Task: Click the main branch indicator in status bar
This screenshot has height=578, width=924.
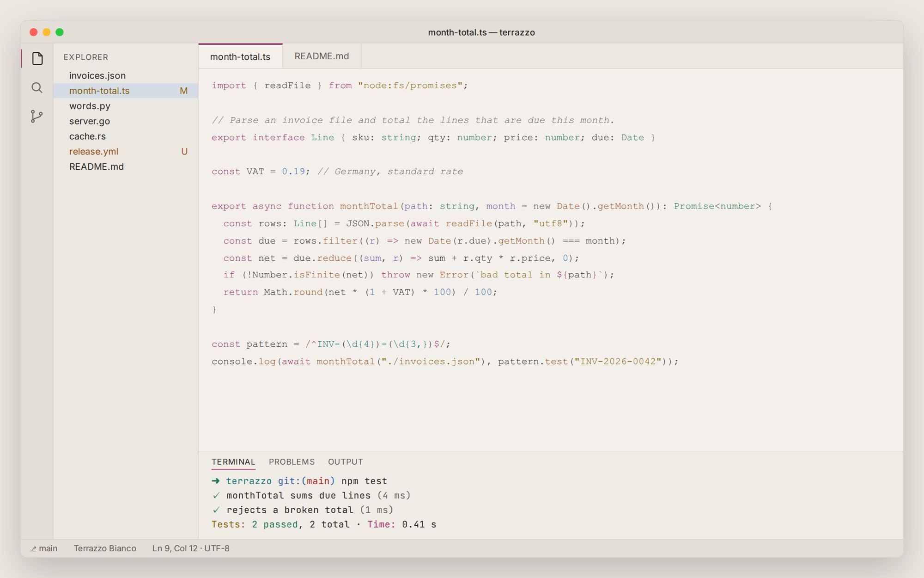Action: click(x=44, y=548)
